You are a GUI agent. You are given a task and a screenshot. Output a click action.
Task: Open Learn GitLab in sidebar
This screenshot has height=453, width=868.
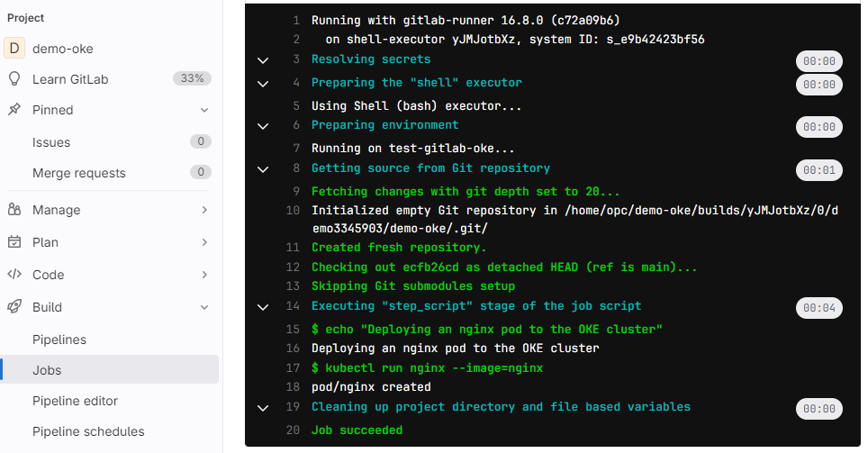(x=70, y=79)
